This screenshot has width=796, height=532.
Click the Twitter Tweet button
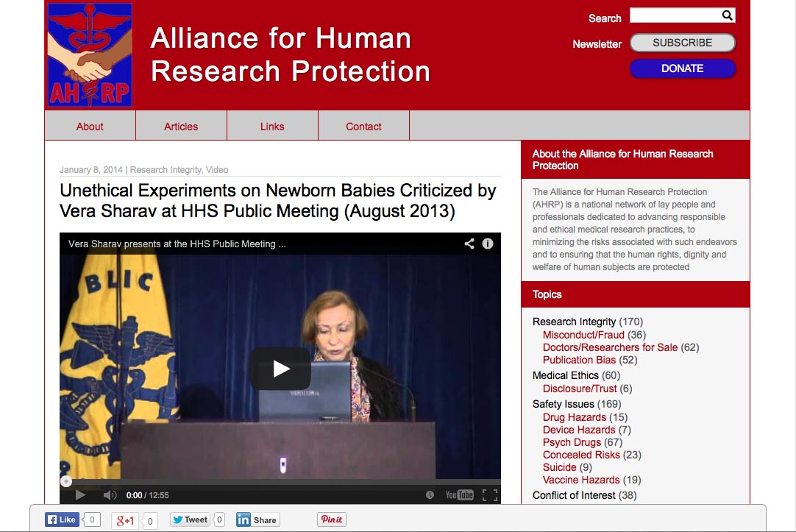point(190,519)
